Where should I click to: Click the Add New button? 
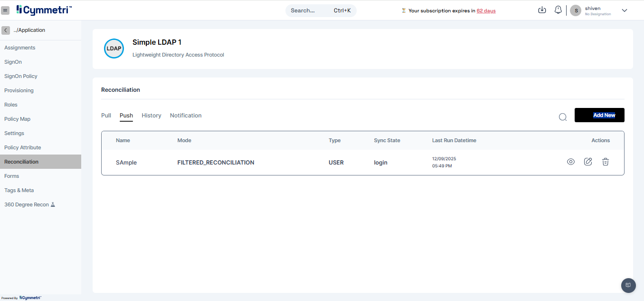(x=599, y=115)
